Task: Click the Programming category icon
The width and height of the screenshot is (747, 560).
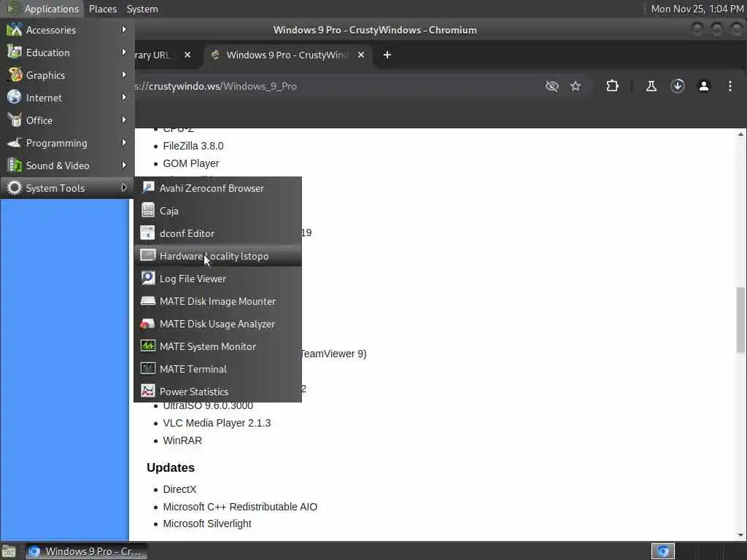Action: (15, 142)
